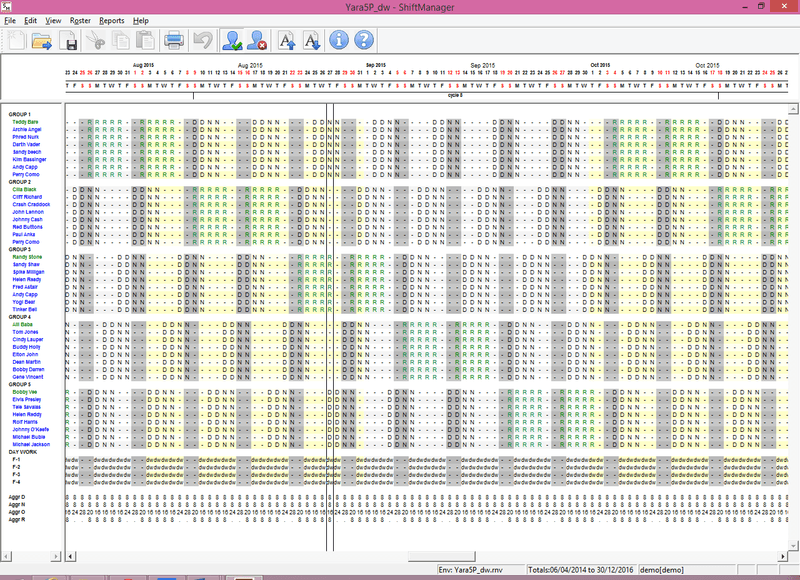The height and width of the screenshot is (580, 800).
Task: Open the View menu
Action: (53, 20)
